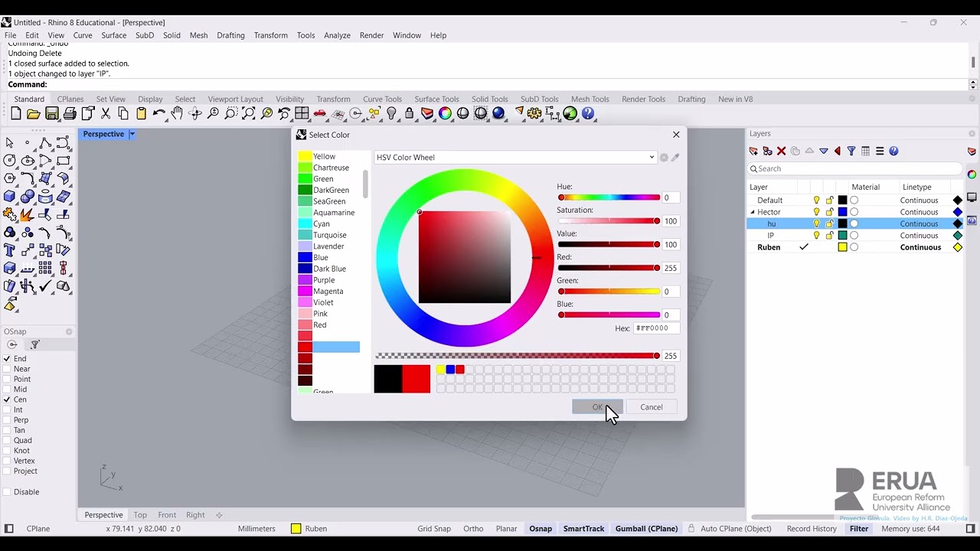Confirm color with the OK button
The width and height of the screenshot is (980, 551).
[597, 407]
